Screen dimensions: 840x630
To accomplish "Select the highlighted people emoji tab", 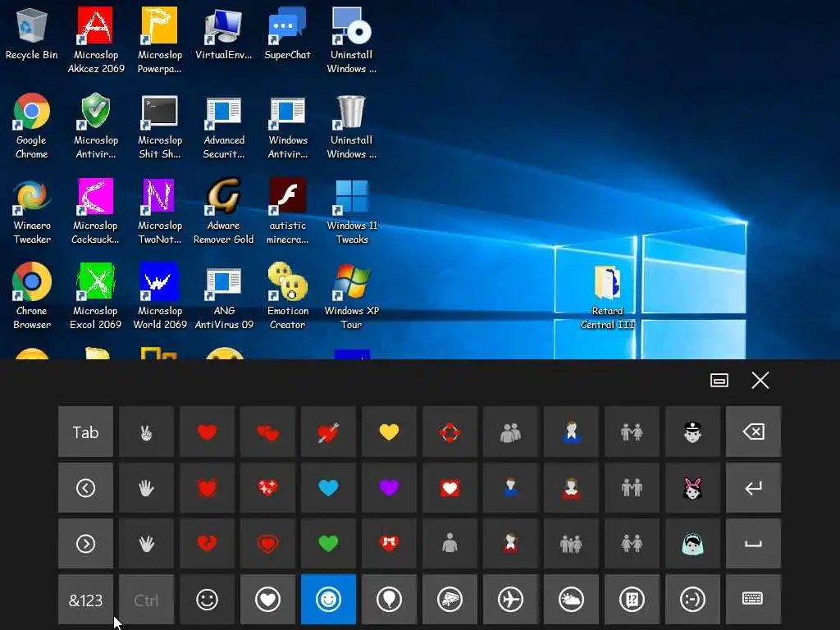I will click(x=328, y=600).
